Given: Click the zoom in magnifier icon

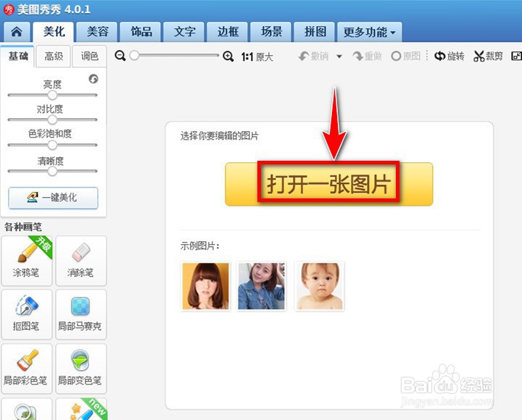Looking at the screenshot, I should coord(228,56).
